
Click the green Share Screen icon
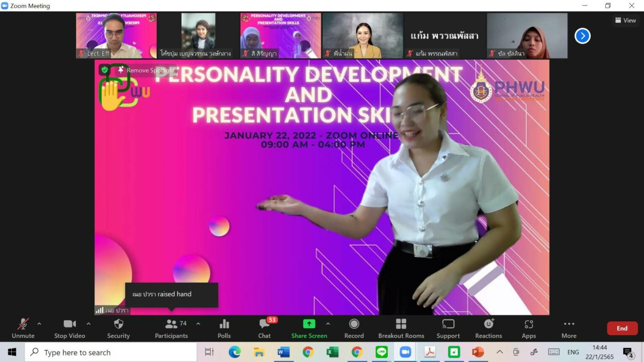tap(309, 324)
